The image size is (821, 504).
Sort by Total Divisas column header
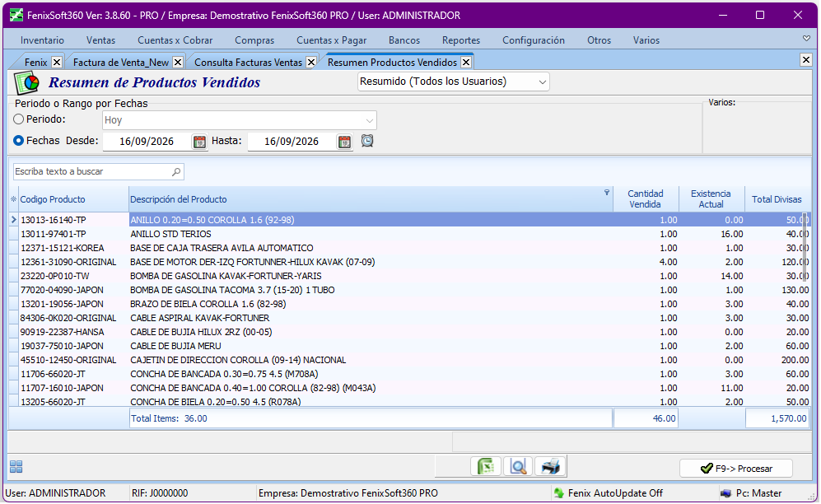777,199
